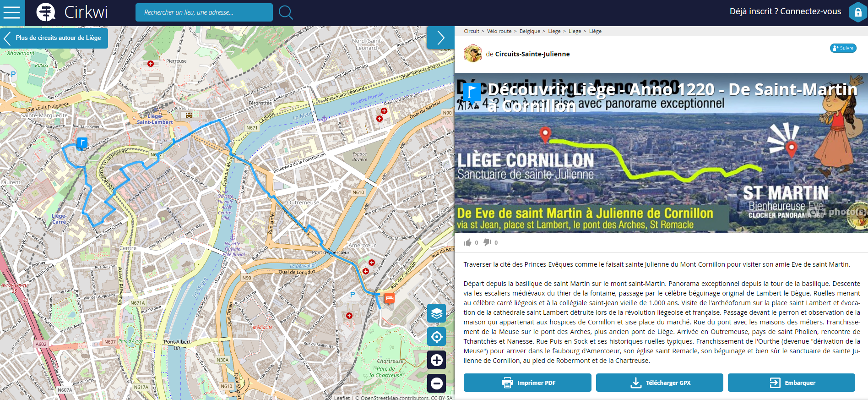Click the Liège-Saint-Lambert station label
Screen dimensions: 868x400
155,119
